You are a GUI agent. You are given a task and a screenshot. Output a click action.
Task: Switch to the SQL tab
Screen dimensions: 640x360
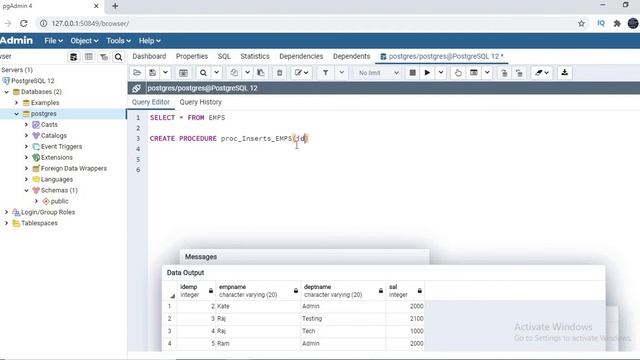224,56
